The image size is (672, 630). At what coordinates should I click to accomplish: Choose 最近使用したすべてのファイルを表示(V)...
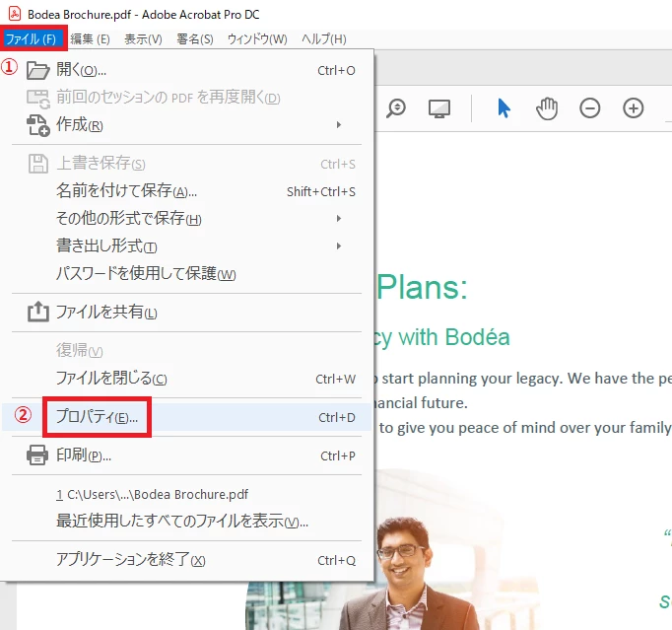186,522
